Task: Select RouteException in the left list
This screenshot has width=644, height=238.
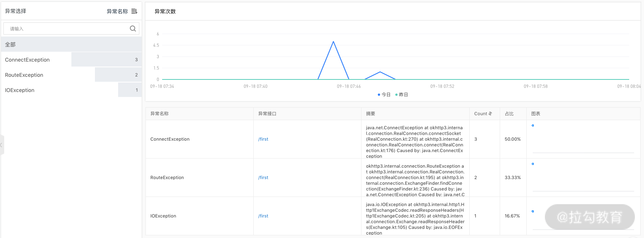Action: [x=24, y=75]
